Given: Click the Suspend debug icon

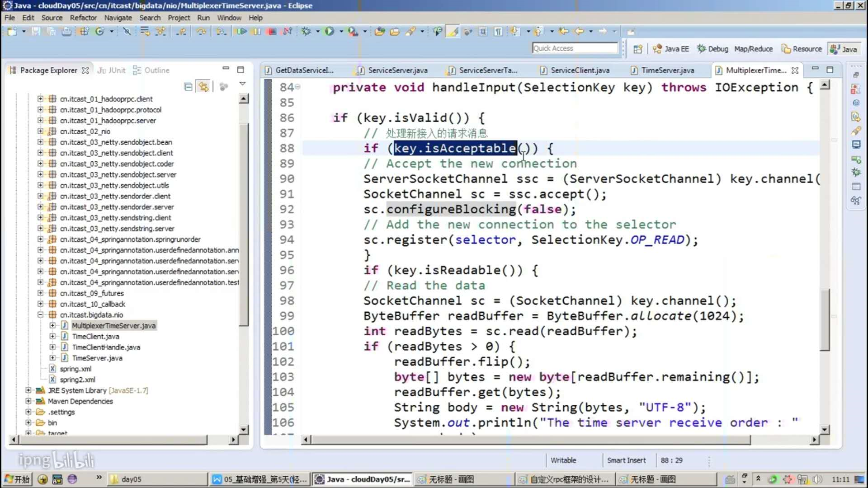Looking at the screenshot, I should (257, 32).
